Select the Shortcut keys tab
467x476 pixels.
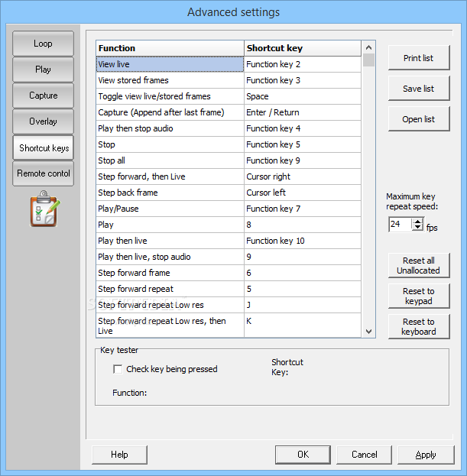coord(43,147)
